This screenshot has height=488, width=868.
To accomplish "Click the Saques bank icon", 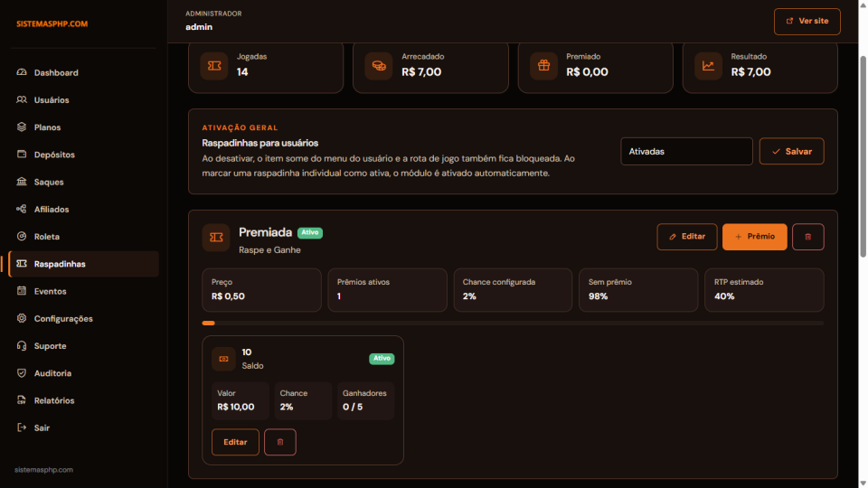I will (x=22, y=182).
